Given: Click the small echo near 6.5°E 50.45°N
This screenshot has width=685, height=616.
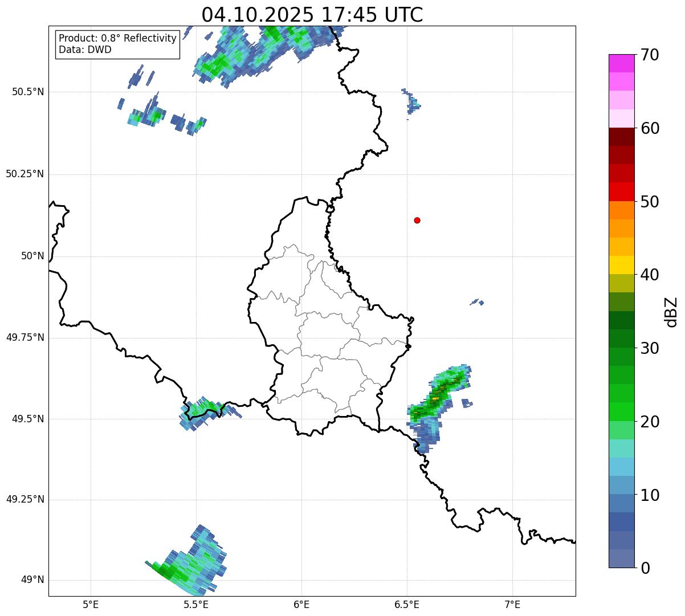Looking at the screenshot, I should pyautogui.click(x=411, y=103).
